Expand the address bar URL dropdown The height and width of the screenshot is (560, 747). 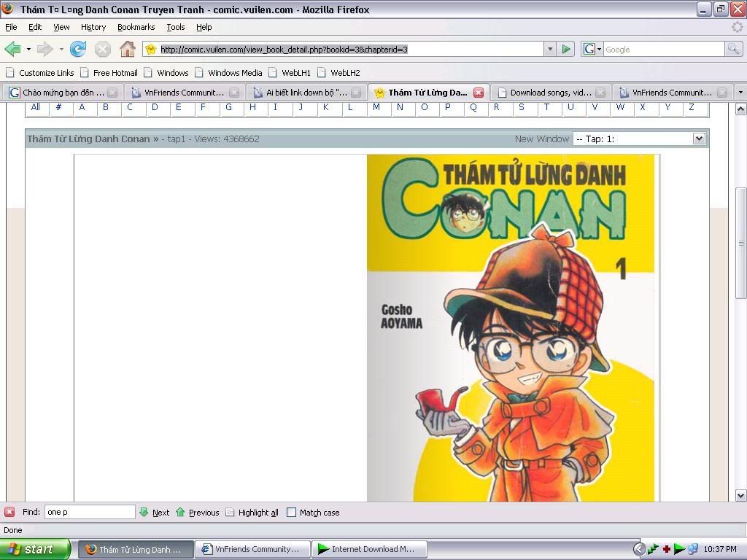pos(550,49)
